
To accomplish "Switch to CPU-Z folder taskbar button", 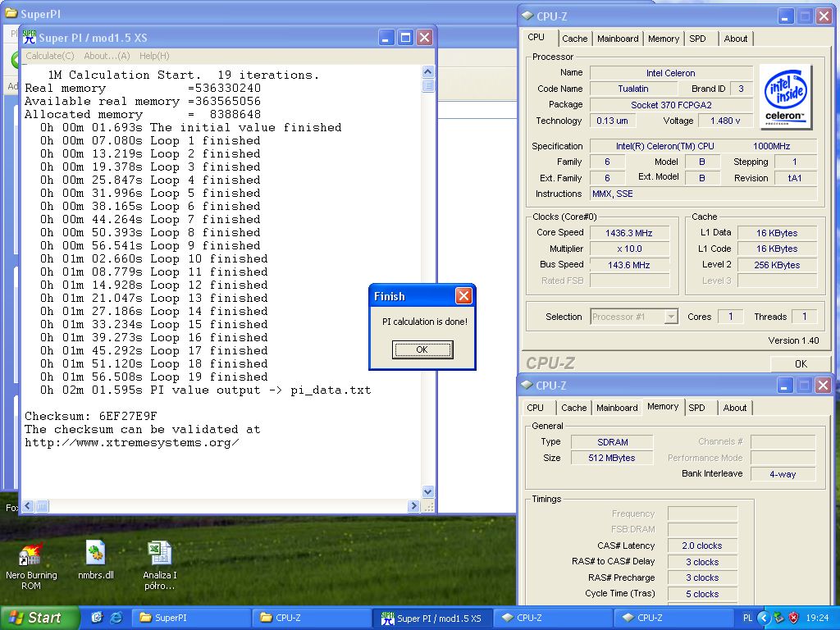I will (x=311, y=618).
